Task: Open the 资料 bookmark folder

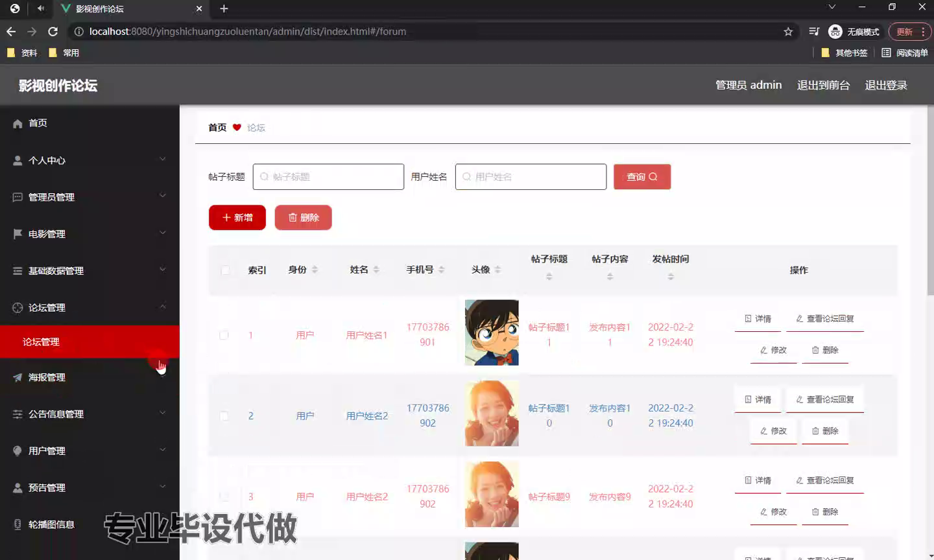Action: click(x=22, y=53)
